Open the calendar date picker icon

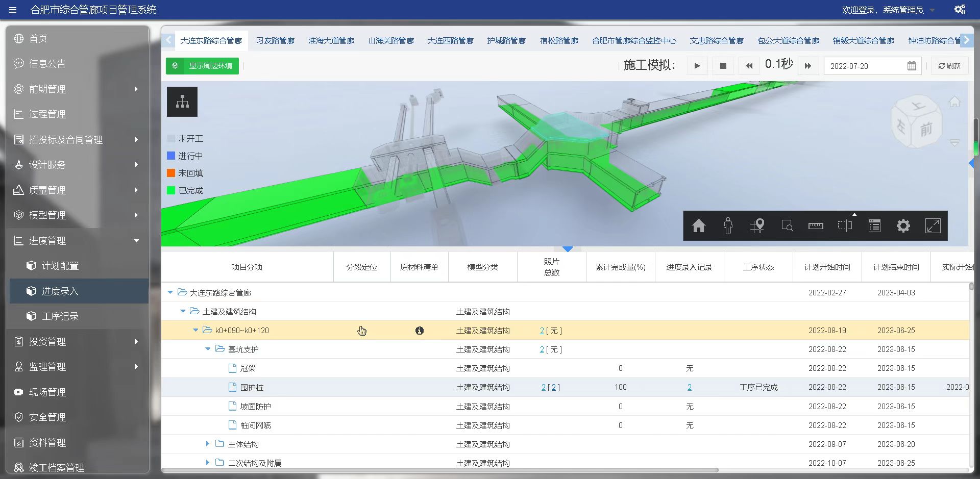point(912,66)
